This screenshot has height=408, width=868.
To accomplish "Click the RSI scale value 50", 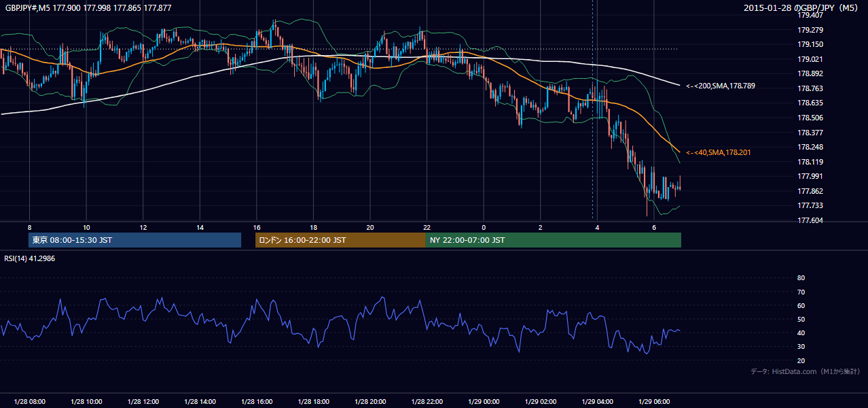I will (801, 319).
